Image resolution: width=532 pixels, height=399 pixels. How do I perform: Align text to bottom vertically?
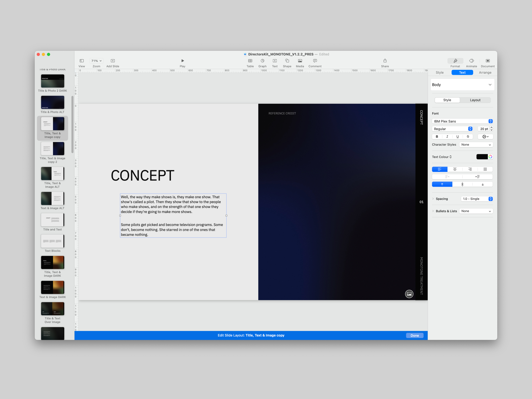(482, 185)
